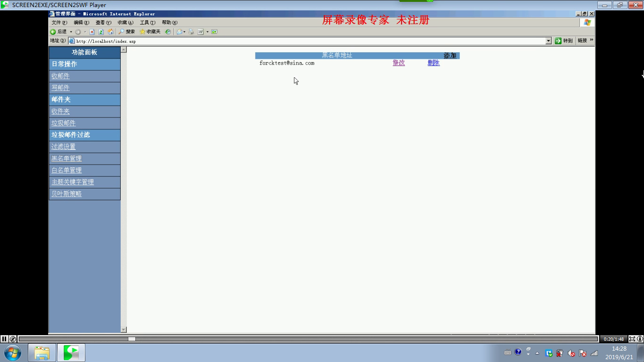
Task: Open 写邮件 in sidebar
Action: pyautogui.click(x=60, y=88)
